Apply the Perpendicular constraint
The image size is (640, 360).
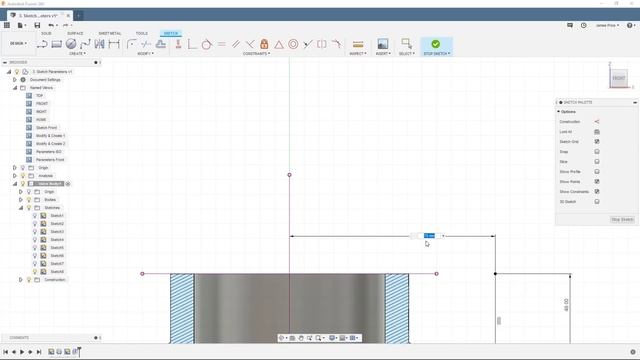click(x=250, y=44)
